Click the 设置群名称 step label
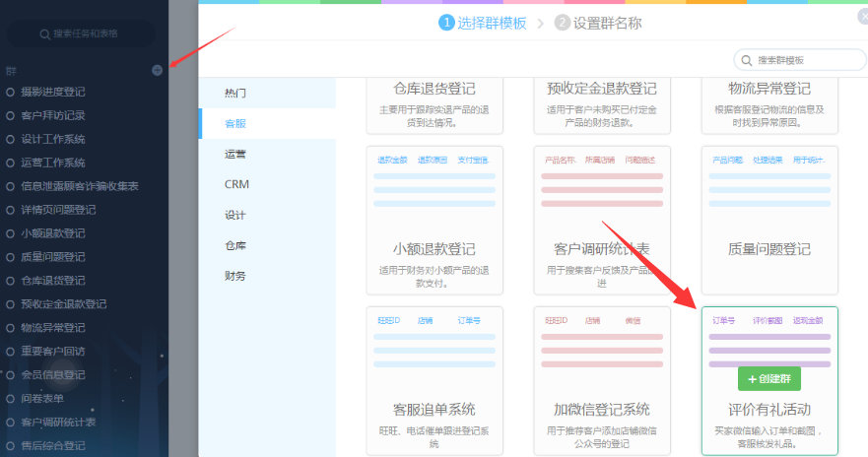 pyautogui.click(x=607, y=24)
